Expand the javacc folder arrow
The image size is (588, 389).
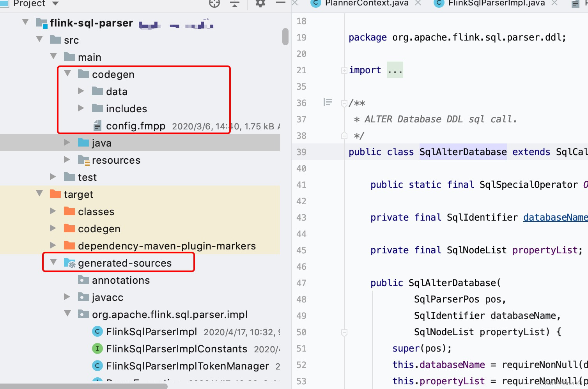pyautogui.click(x=67, y=297)
